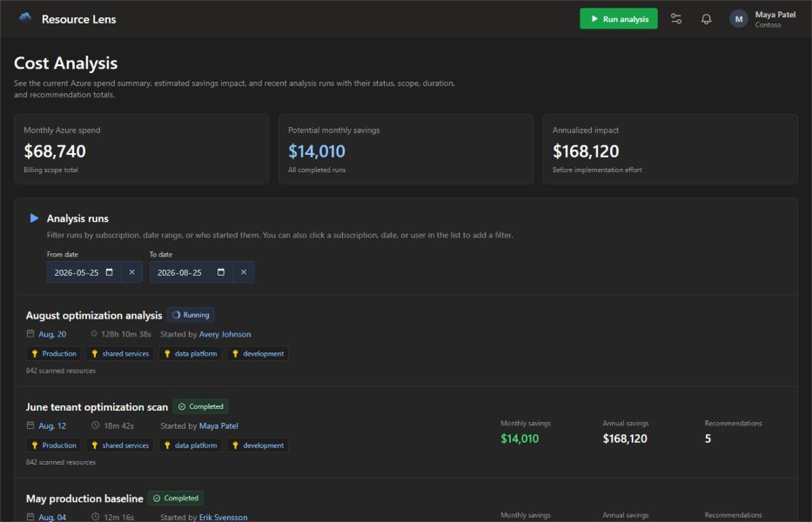Open the notifications bell
Image resolution: width=812 pixels, height=522 pixels.
point(706,19)
